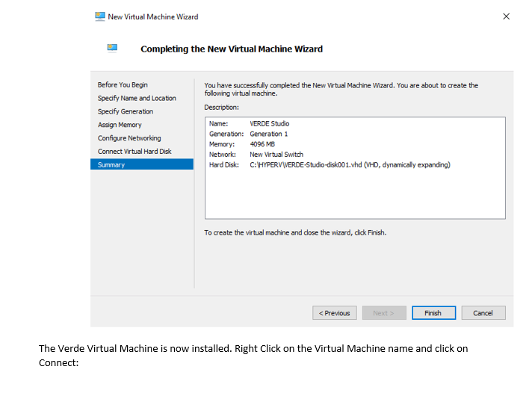Go back with the Previous button
Image resolution: width=532 pixels, height=396 pixels.
tap(335, 313)
